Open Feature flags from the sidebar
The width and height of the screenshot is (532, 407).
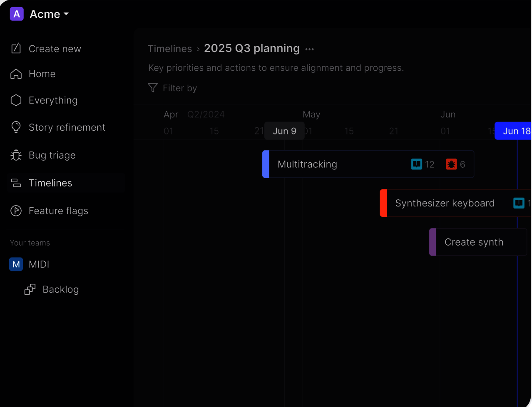58,211
